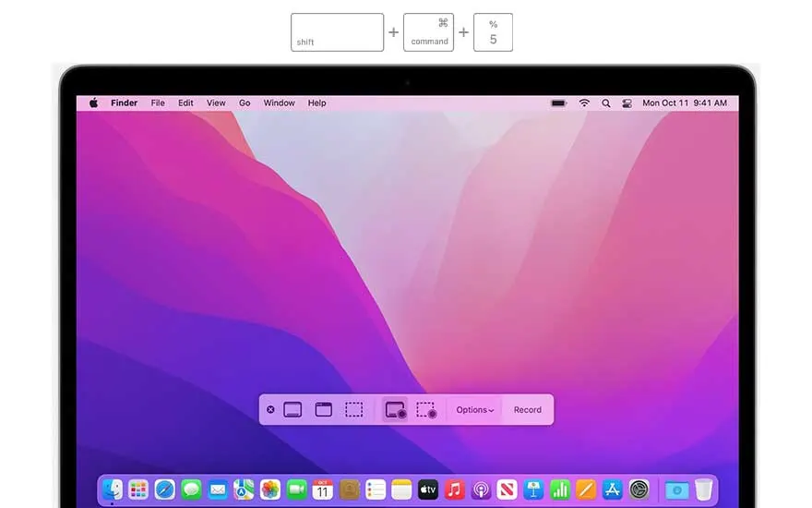This screenshot has width=812, height=508.
Task: Open the Options dropdown in screenshot toolbar
Action: [475, 410]
